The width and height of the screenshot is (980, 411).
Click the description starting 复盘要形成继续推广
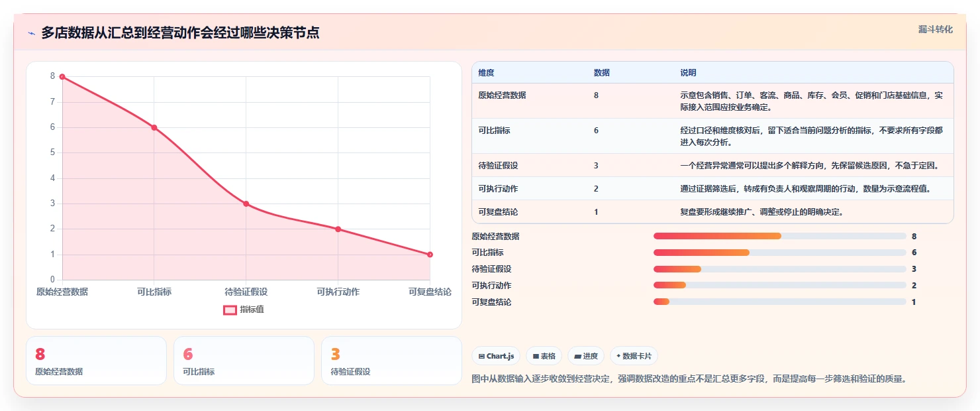click(x=761, y=212)
